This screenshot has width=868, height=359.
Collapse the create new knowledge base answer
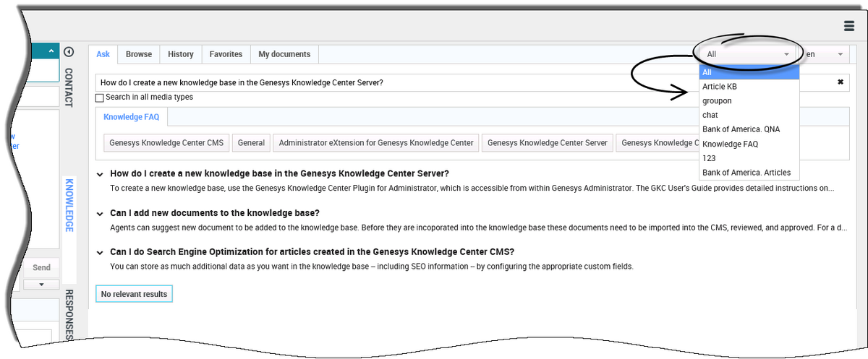point(100,174)
